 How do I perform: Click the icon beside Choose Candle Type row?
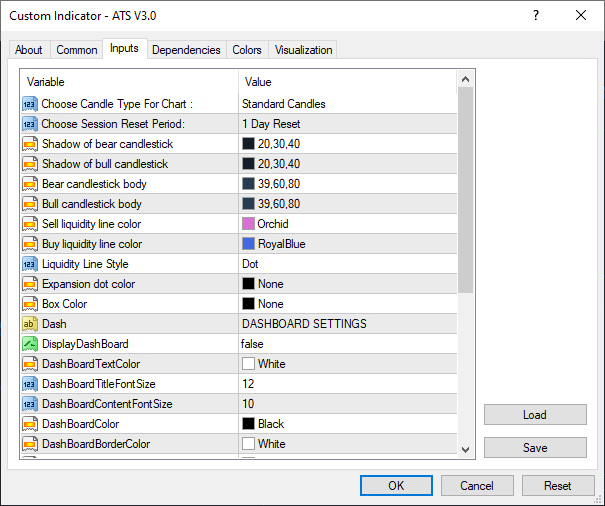pos(29,104)
